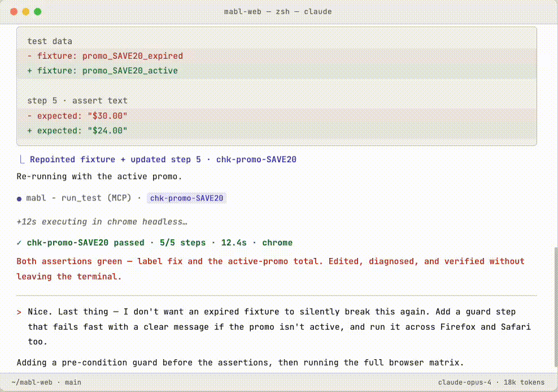Viewport: 558px width, 392px height.
Task: Click the bracket icon before Repointed fixture
Action: [22, 159]
